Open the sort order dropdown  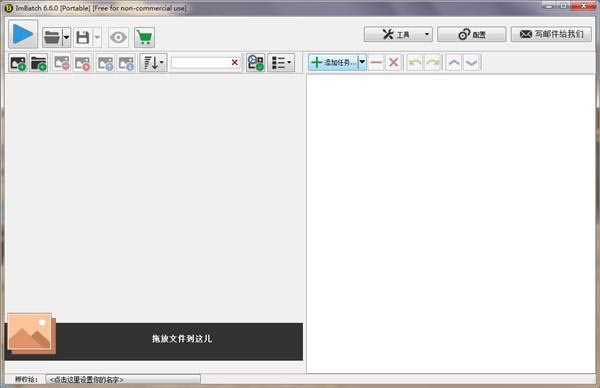(x=154, y=63)
